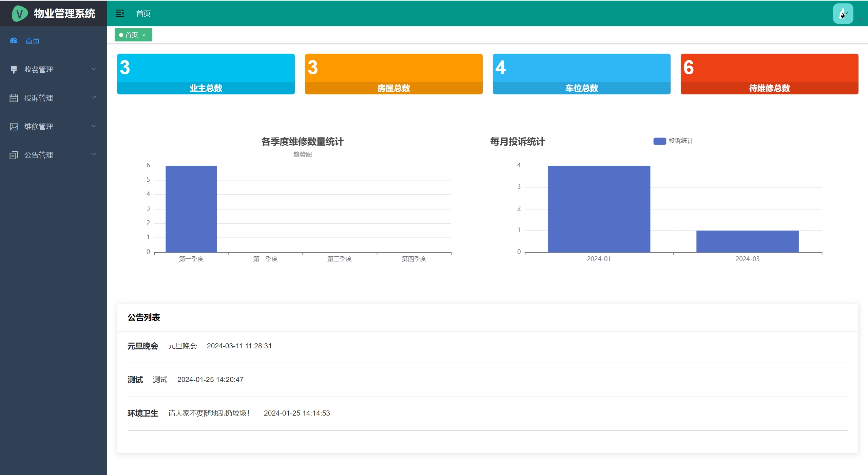This screenshot has width=868, height=475.
Task: Click the 公告管理 document icon
Action: (14, 155)
